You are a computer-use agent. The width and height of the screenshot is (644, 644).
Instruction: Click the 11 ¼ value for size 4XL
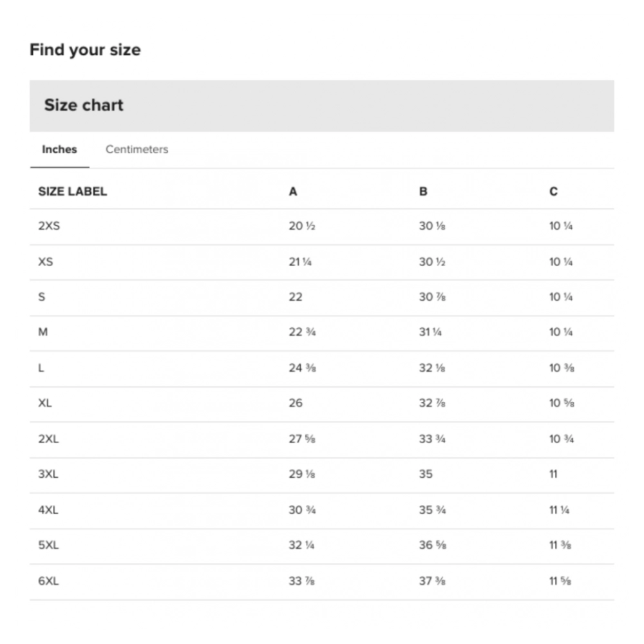[x=559, y=509]
